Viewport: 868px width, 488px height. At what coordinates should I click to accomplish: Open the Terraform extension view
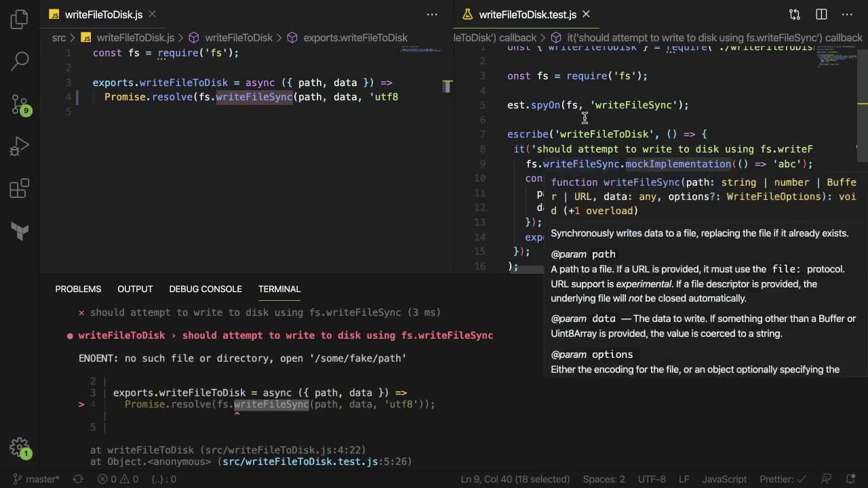coord(20,231)
